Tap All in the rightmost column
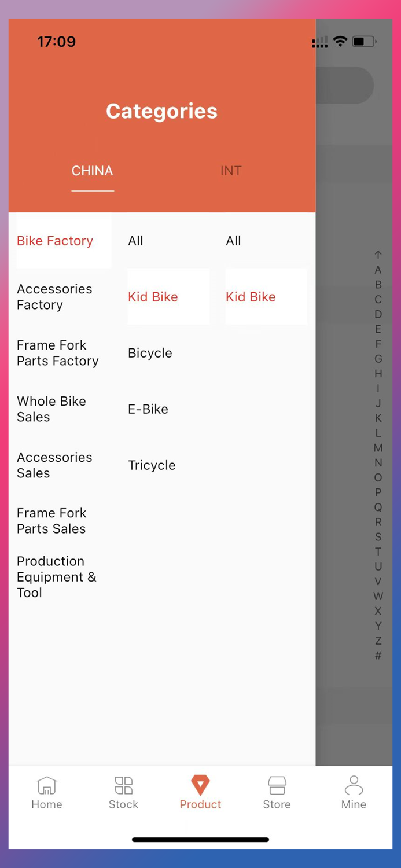 233,241
